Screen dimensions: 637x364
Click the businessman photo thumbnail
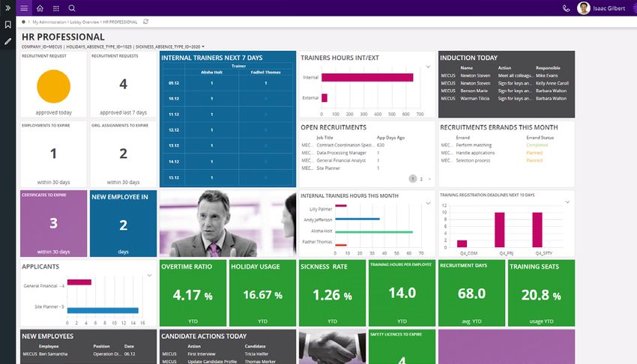pyautogui.click(x=228, y=224)
